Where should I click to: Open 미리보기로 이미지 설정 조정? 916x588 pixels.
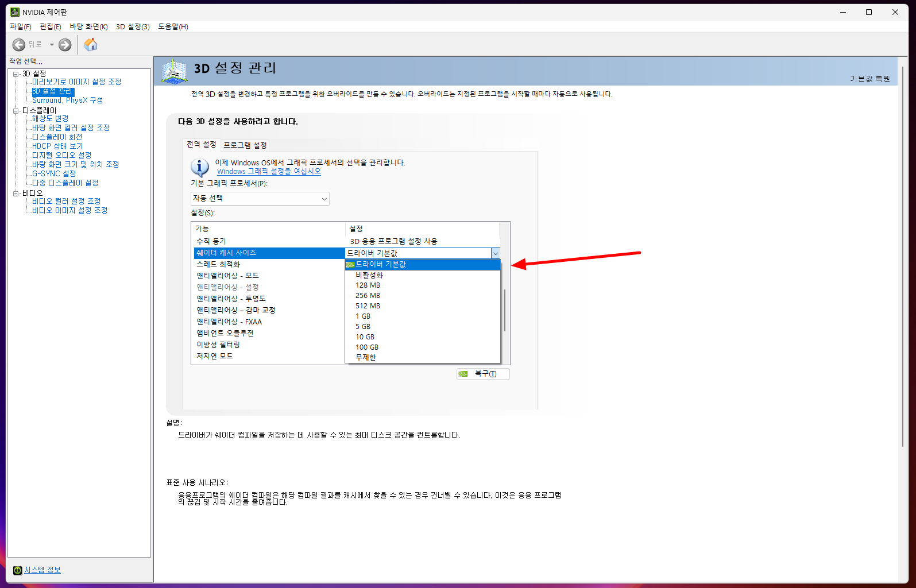76,82
